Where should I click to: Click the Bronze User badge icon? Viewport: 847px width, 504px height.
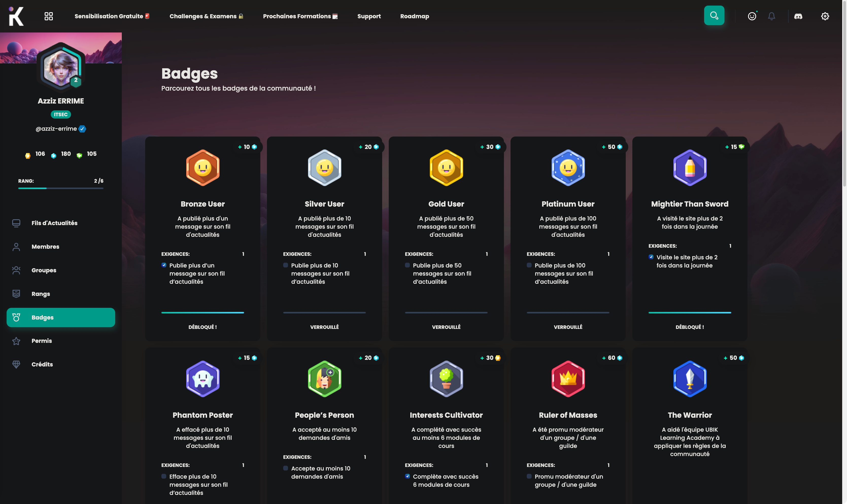point(203,168)
